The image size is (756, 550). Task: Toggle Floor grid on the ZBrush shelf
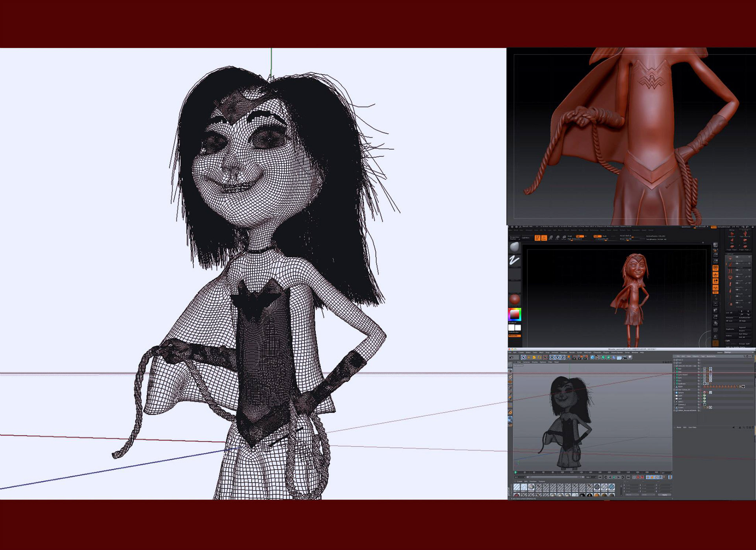pos(715,274)
